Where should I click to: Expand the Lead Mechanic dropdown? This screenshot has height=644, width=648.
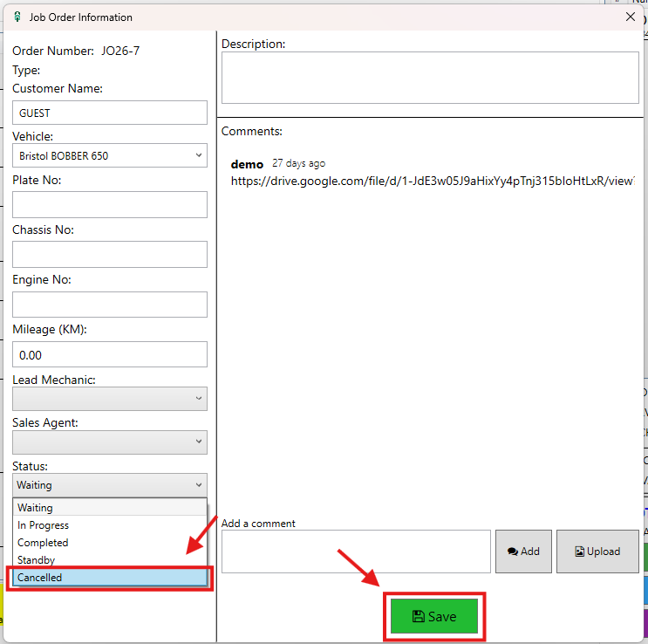pyautogui.click(x=110, y=399)
